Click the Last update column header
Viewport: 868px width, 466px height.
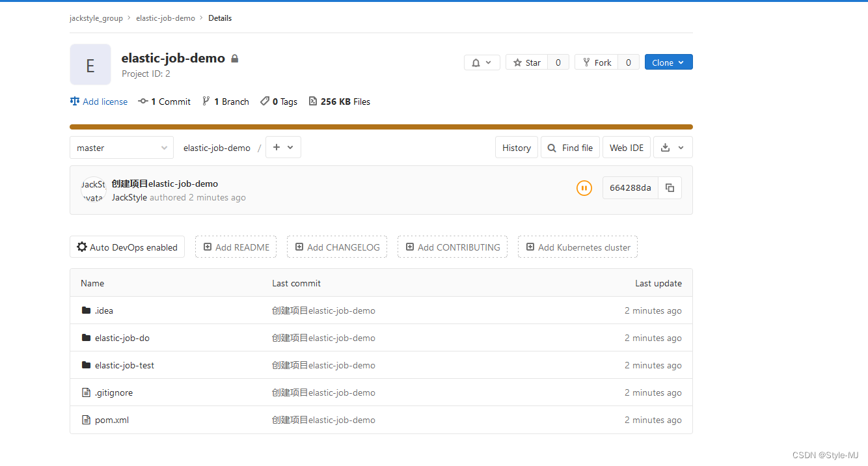coord(658,283)
